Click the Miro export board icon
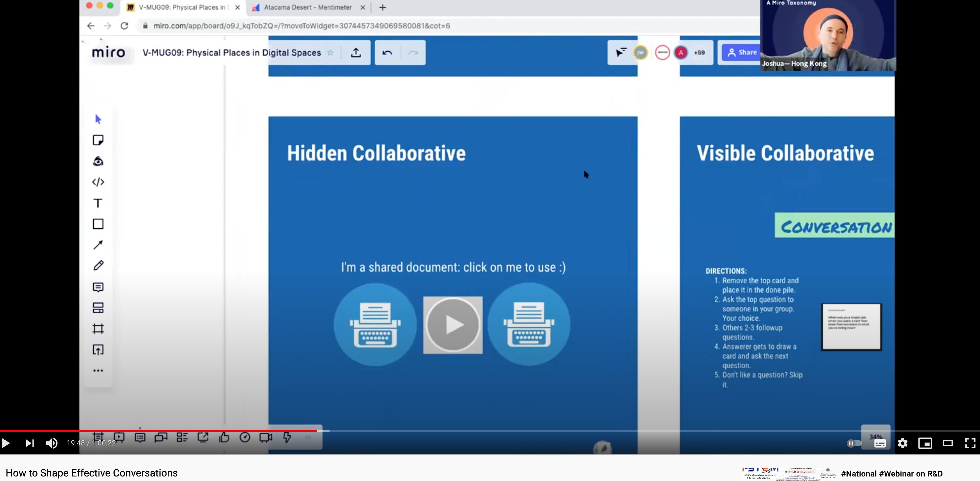This screenshot has width=980, height=481. 356,53
